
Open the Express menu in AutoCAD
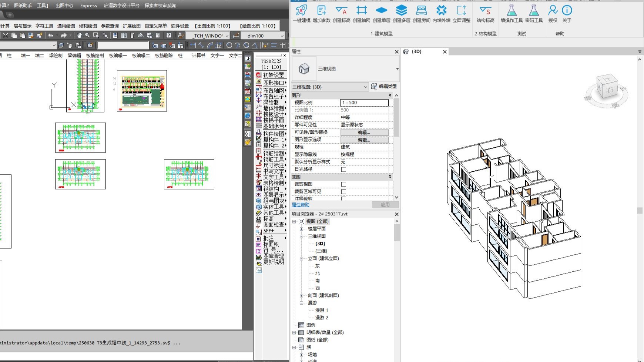coord(88,6)
